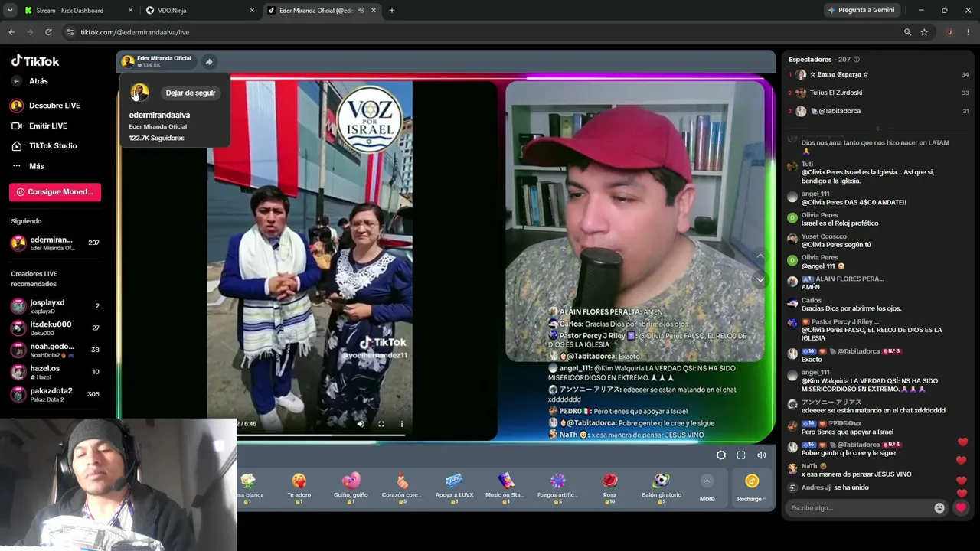Open followed creator edermiran... in Siguiendo
The height and width of the screenshot is (551, 980).
coord(55,243)
